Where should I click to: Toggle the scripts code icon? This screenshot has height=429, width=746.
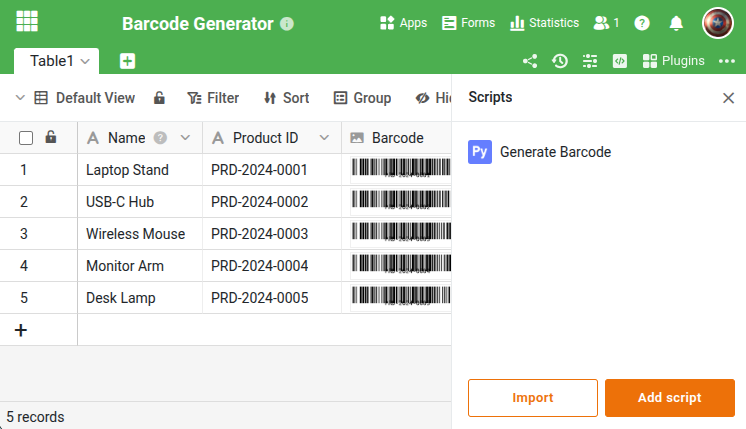coord(619,61)
